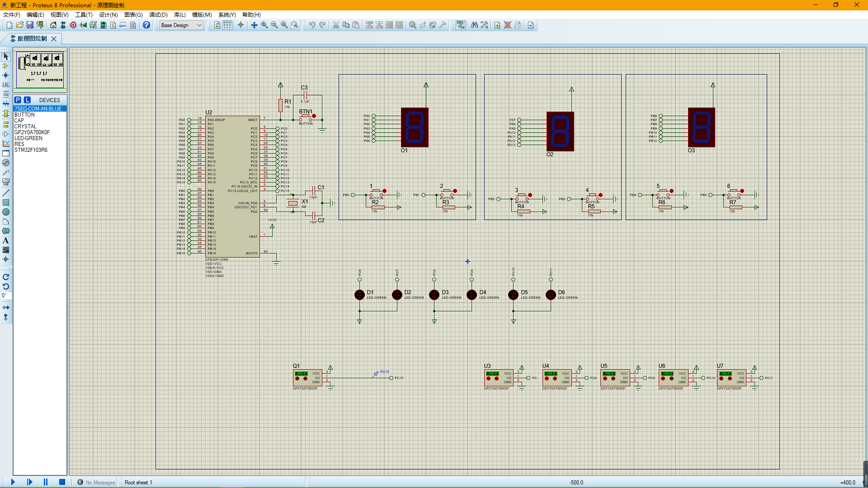Image resolution: width=868 pixels, height=488 pixels.
Task: Click the rotation angle input field
Action: [x=6, y=296]
